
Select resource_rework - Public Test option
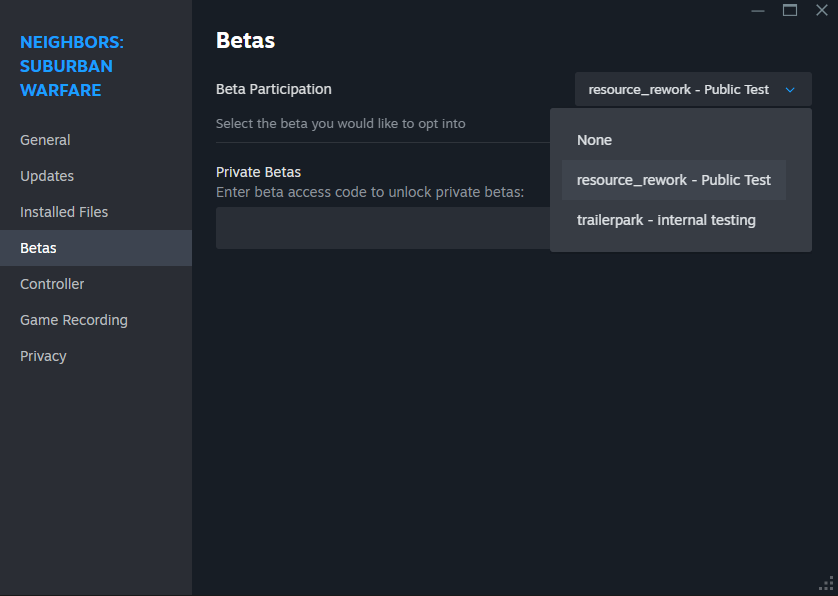(673, 180)
